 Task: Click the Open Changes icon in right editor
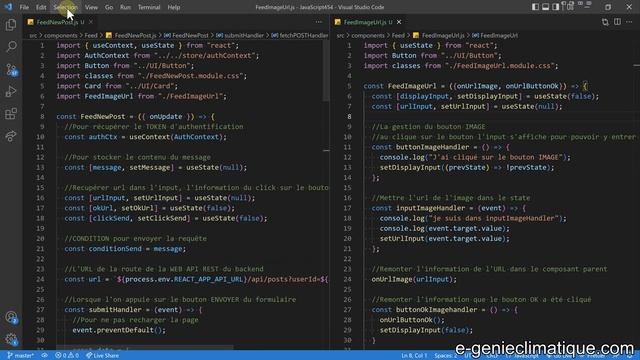[x=605, y=22]
